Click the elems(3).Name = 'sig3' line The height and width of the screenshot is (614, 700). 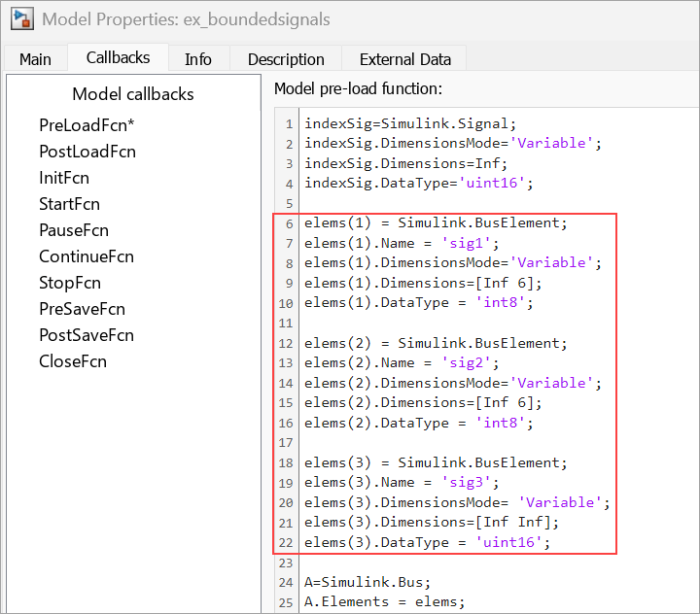point(402,483)
